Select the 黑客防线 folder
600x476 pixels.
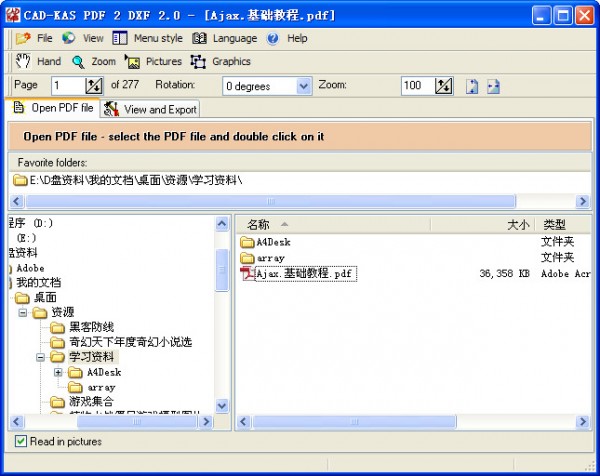pos(91,327)
